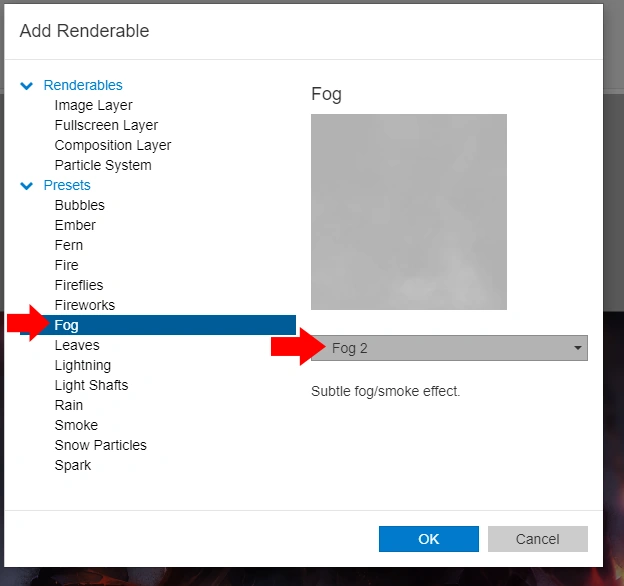The height and width of the screenshot is (586, 624).
Task: Select the Fern preset
Action: click(x=69, y=245)
